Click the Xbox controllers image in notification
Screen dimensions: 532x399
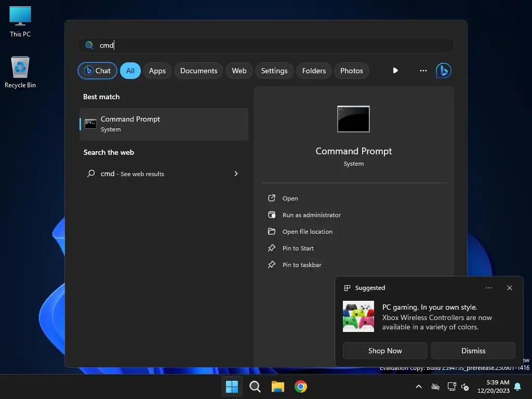pos(358,316)
